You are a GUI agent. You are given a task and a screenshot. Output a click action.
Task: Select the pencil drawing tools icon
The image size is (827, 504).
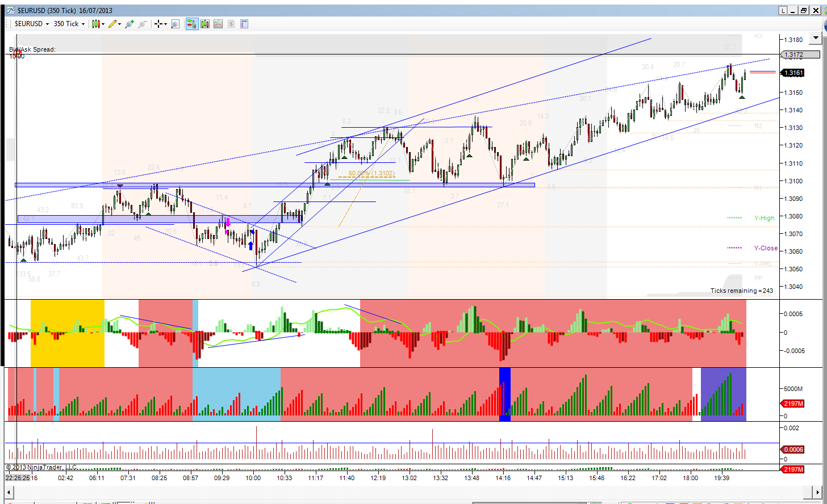point(112,24)
